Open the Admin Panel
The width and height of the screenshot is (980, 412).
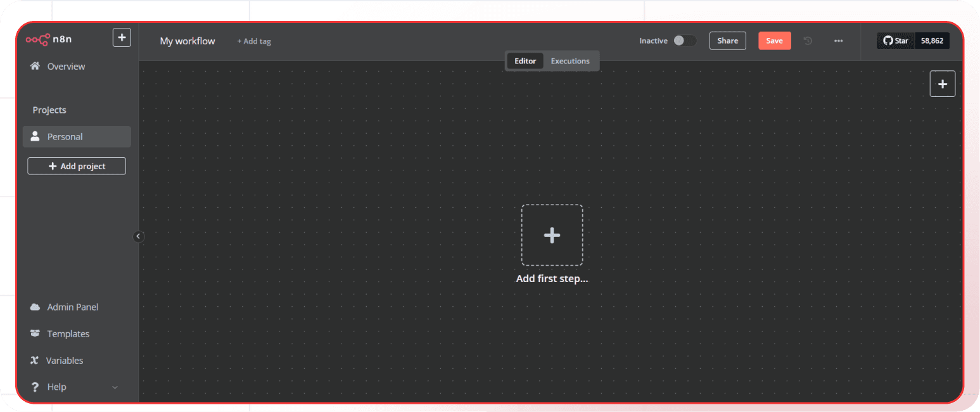[72, 307]
